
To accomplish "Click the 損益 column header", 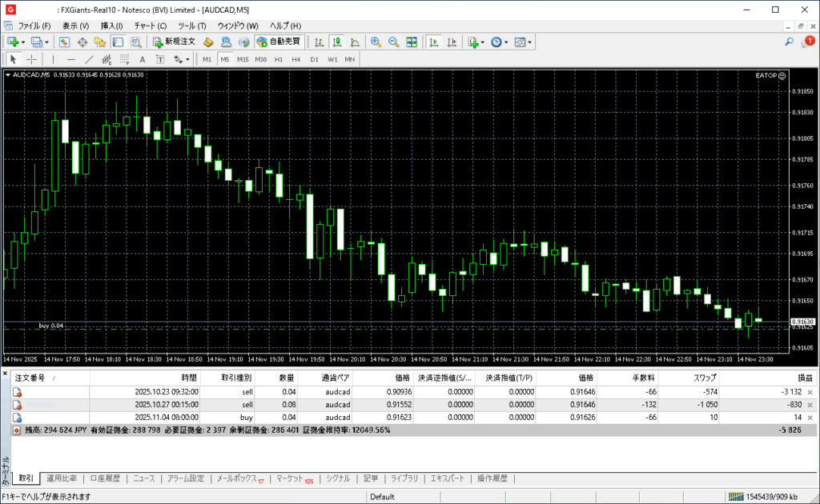I will (x=804, y=378).
